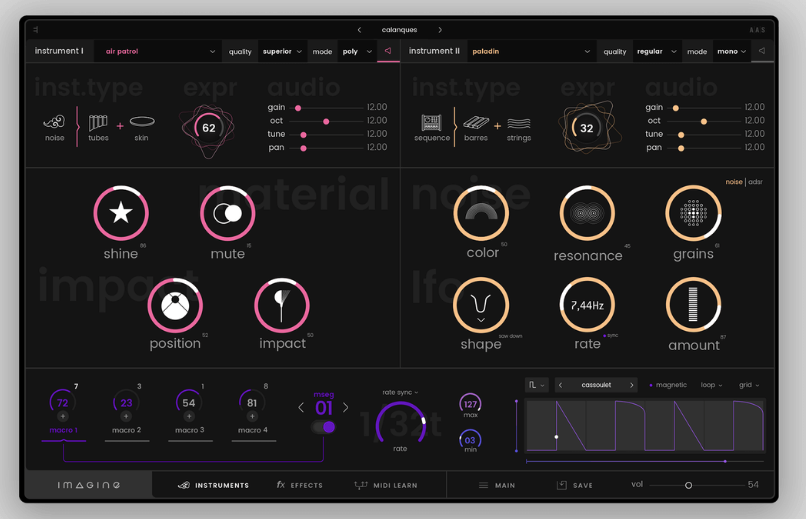This screenshot has height=519, width=806.
Task: Click the master vol slider handle
Action: click(x=688, y=485)
